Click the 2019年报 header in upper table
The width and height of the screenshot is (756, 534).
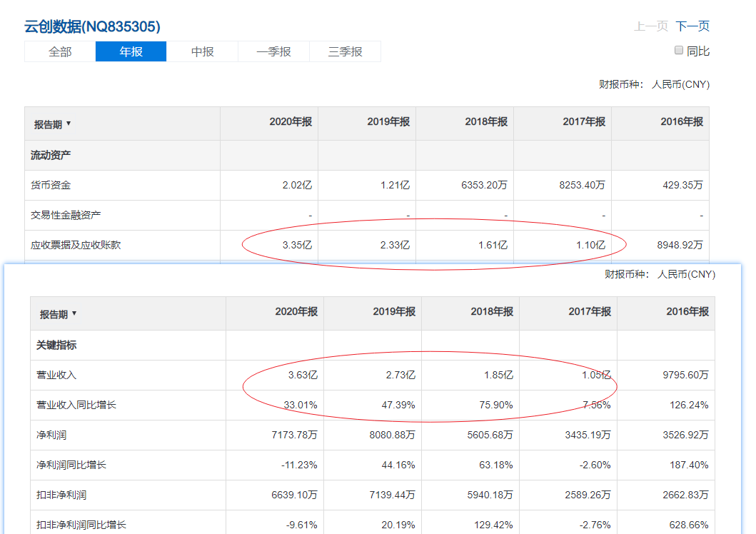tap(388, 121)
